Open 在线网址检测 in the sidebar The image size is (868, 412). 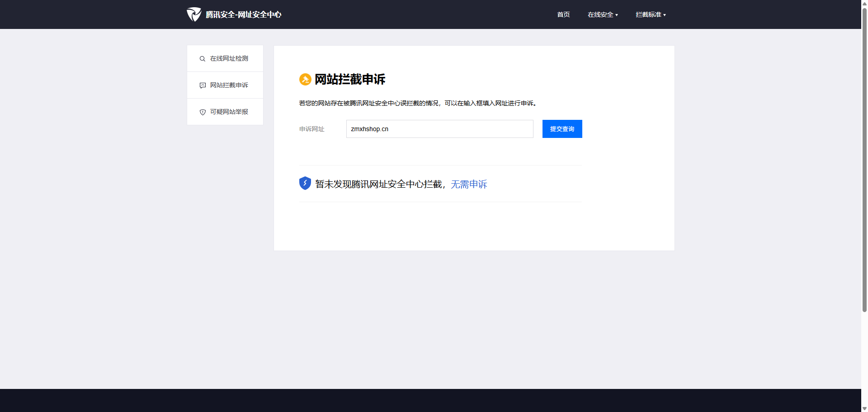(225, 58)
